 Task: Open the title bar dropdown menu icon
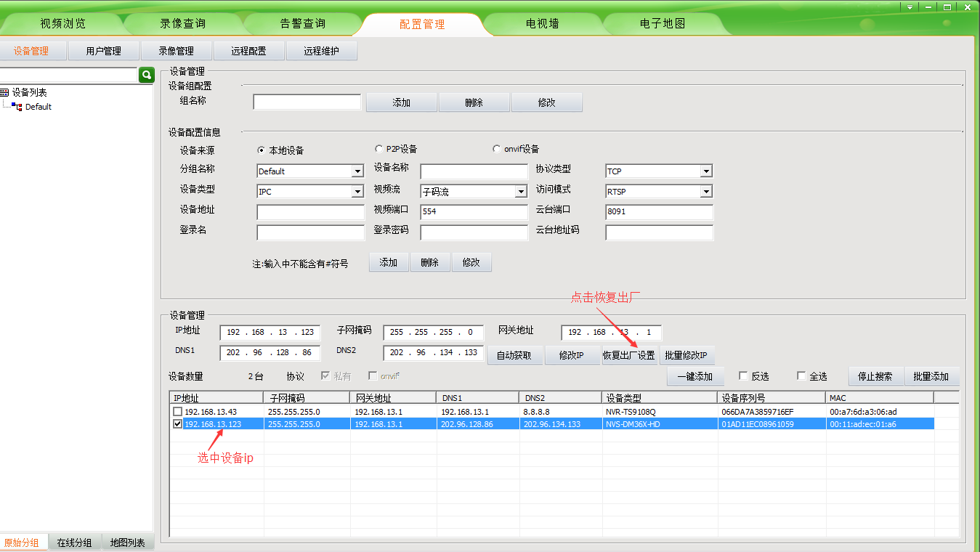(x=910, y=7)
